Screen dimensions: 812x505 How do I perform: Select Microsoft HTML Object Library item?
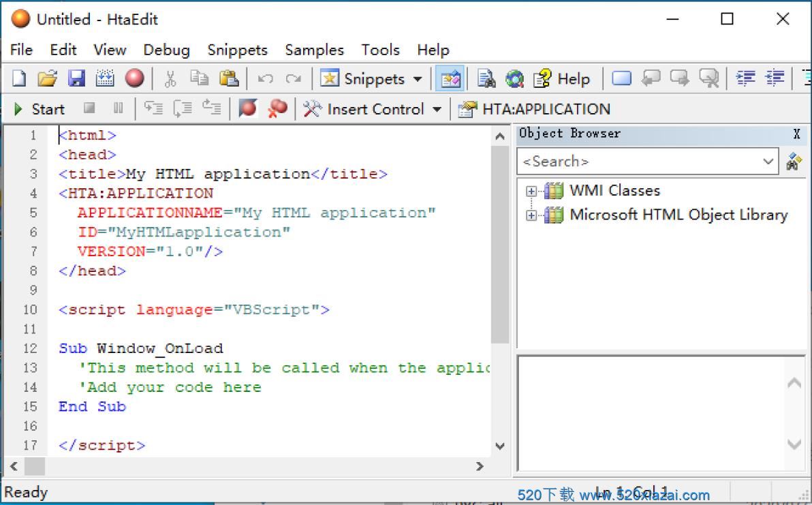[x=679, y=215]
